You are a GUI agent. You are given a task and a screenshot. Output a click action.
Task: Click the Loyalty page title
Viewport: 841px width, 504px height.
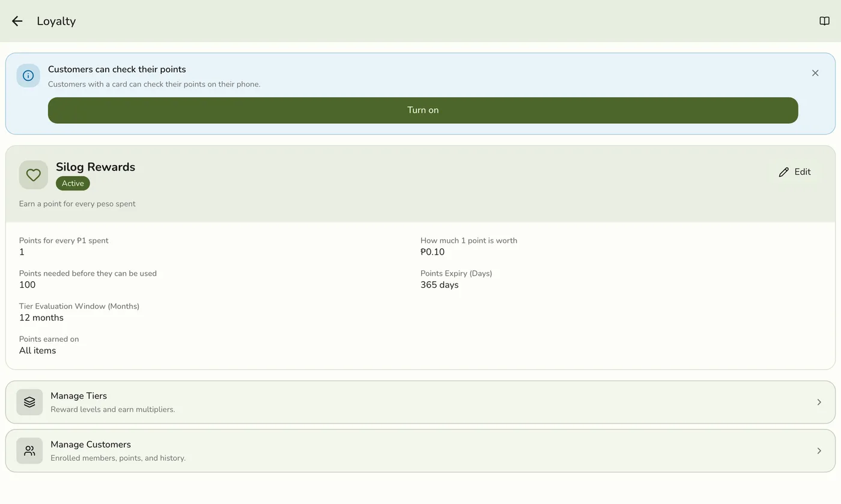(x=56, y=21)
